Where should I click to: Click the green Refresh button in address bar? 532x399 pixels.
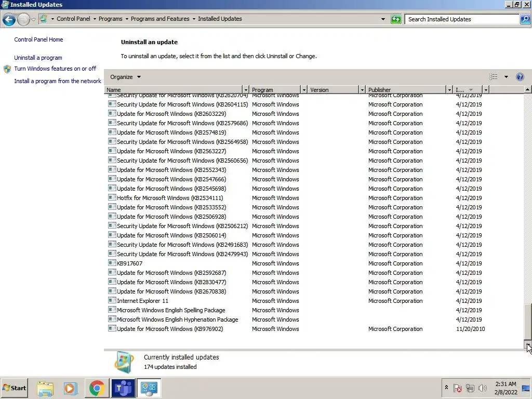point(396,19)
